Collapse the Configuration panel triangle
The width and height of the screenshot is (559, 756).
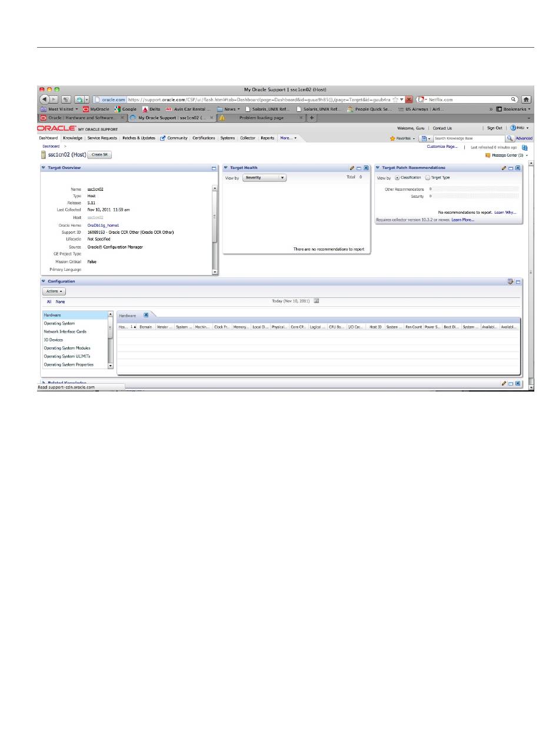click(43, 281)
